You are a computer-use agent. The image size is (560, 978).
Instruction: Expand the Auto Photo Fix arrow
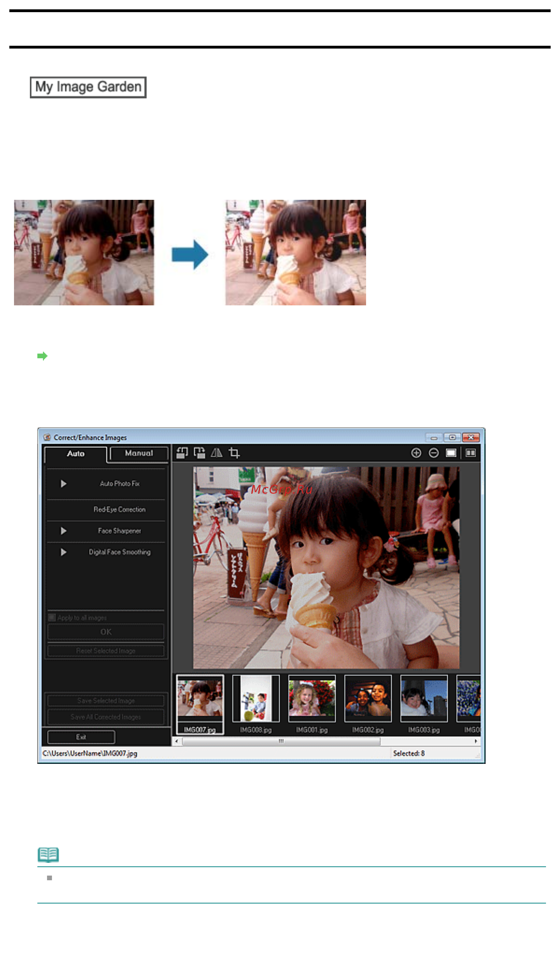point(64,483)
